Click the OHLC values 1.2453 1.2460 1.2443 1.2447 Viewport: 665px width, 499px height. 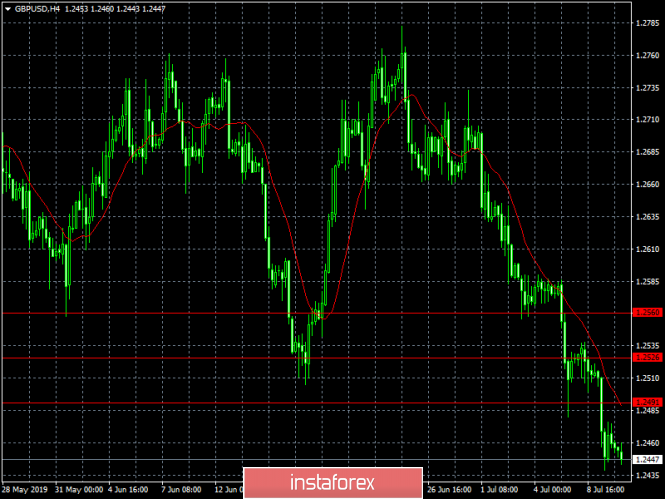(115, 9)
